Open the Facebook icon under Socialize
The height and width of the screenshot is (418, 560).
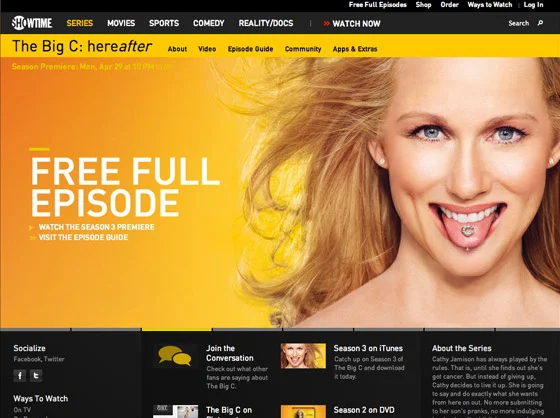(x=20, y=375)
